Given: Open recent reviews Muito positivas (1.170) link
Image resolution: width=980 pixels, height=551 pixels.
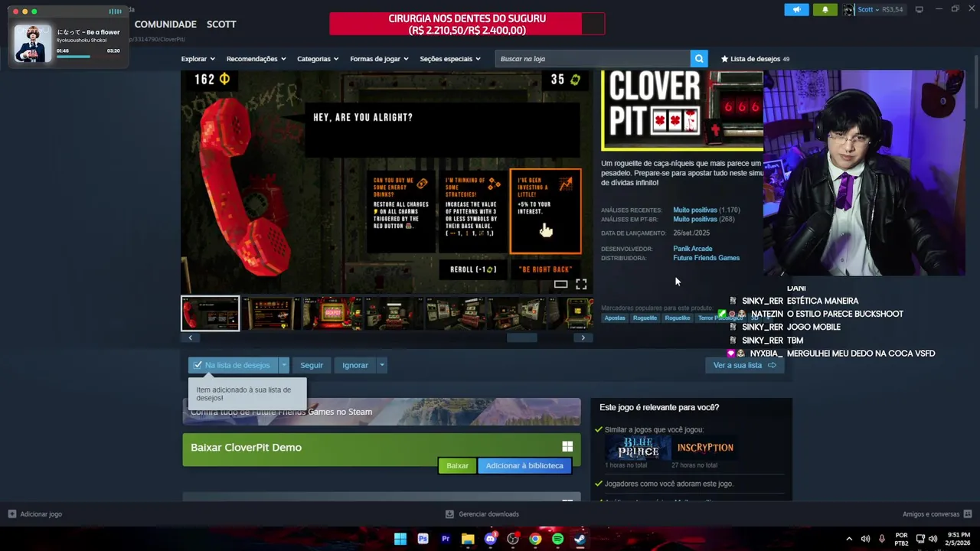Looking at the screenshot, I should (x=706, y=210).
